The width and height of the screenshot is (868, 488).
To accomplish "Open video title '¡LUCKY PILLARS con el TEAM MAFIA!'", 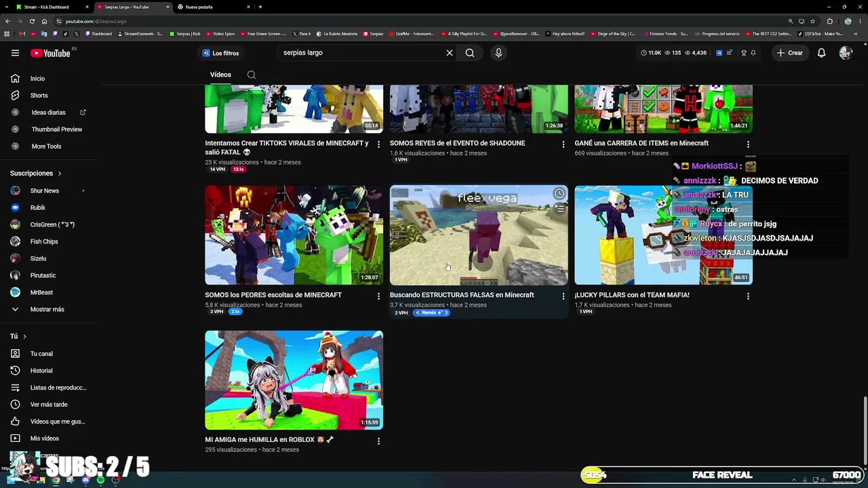I will [632, 295].
